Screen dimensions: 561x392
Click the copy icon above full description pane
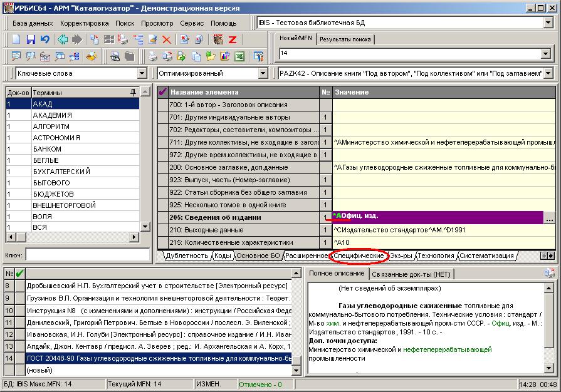pos(549,274)
